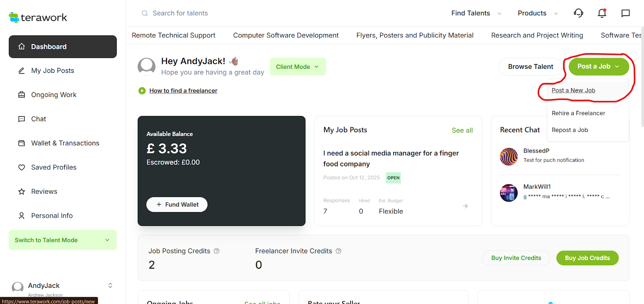Choose Rehire a Freelancer from the menu
Screen dimensions: 644x304
[x=578, y=113]
